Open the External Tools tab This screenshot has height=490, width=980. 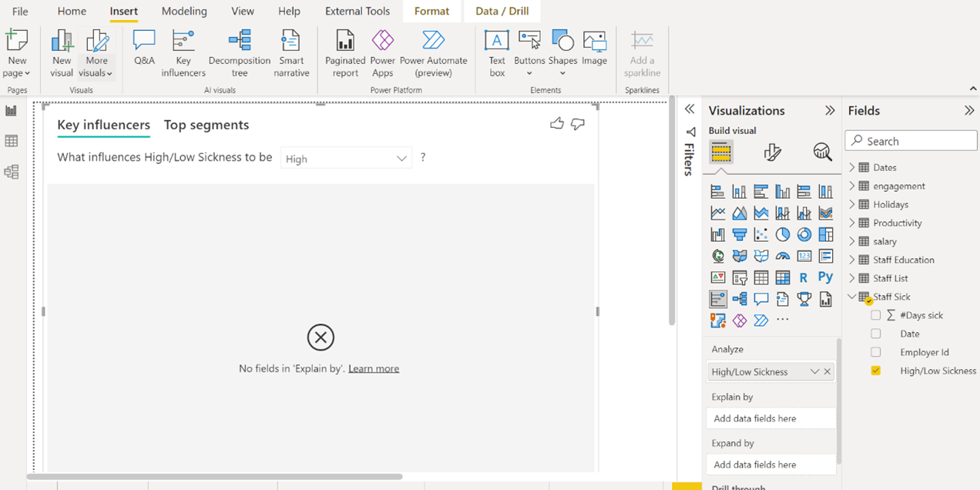point(357,12)
